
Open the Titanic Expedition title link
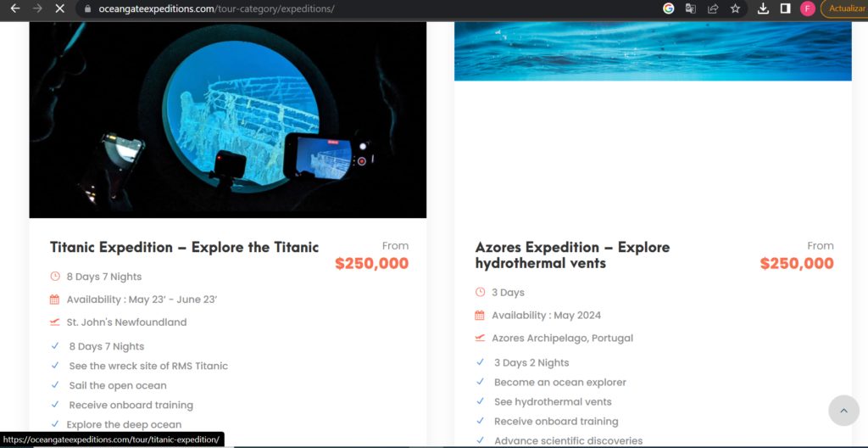(184, 247)
